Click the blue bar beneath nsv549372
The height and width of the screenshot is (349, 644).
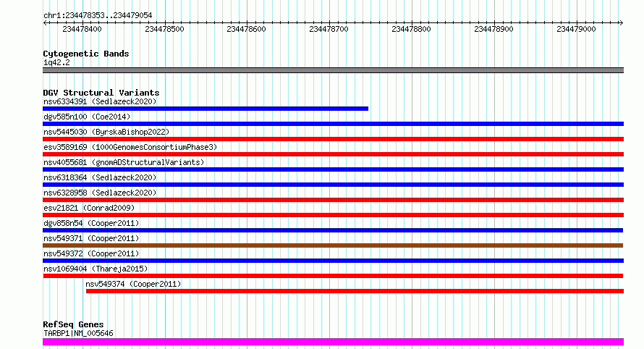click(333, 261)
